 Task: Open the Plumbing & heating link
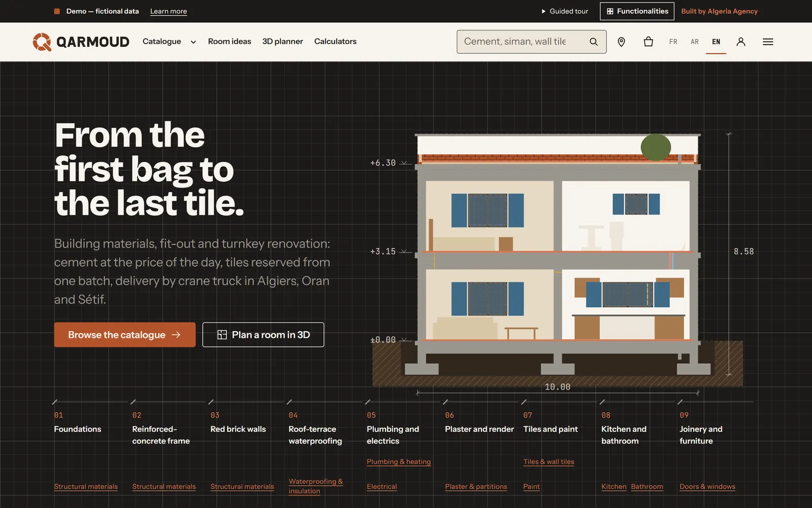click(399, 462)
